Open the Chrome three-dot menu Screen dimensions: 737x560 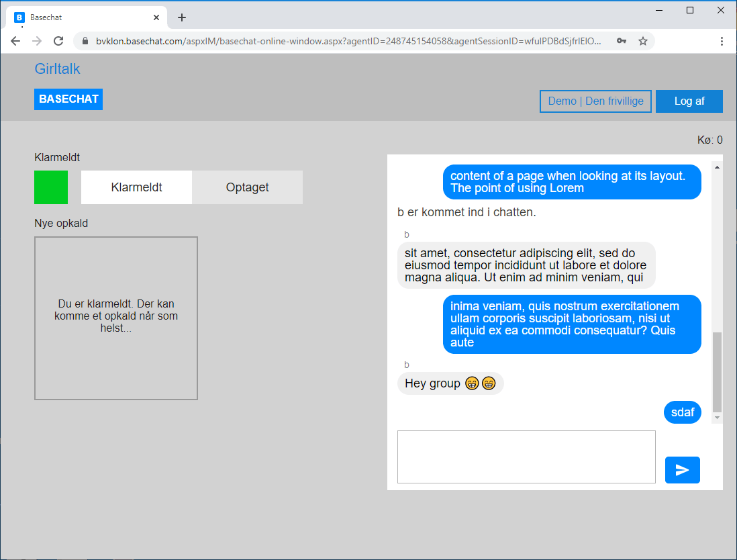[722, 41]
